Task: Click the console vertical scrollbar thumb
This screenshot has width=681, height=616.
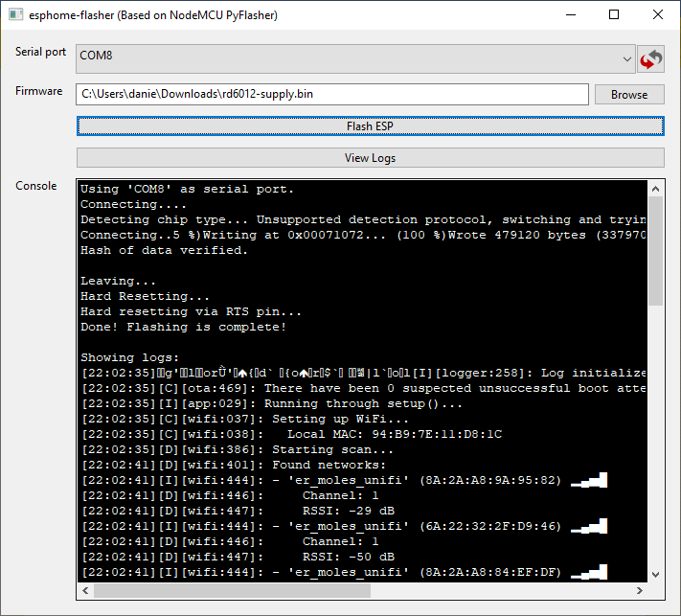Action: [656, 249]
